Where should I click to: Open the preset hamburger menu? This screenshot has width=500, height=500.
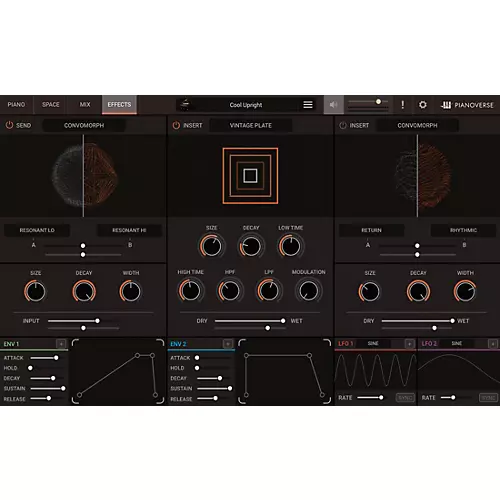coord(308,105)
